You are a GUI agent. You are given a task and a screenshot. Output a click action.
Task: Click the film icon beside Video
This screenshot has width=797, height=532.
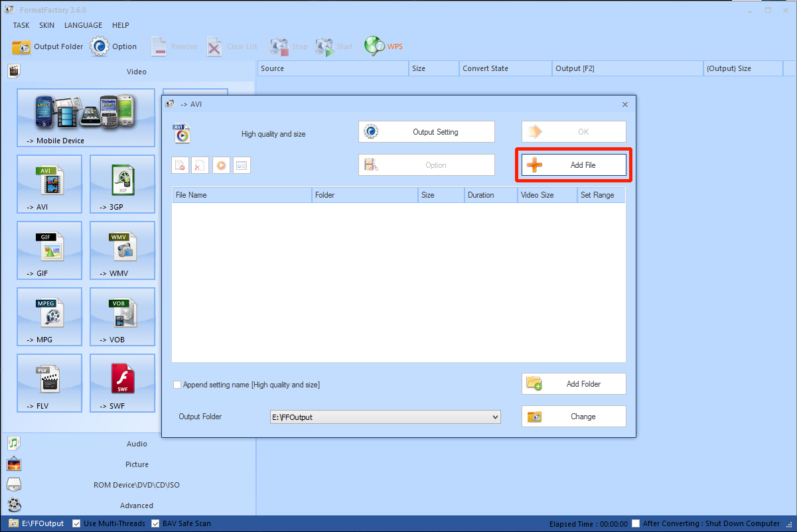(14, 71)
